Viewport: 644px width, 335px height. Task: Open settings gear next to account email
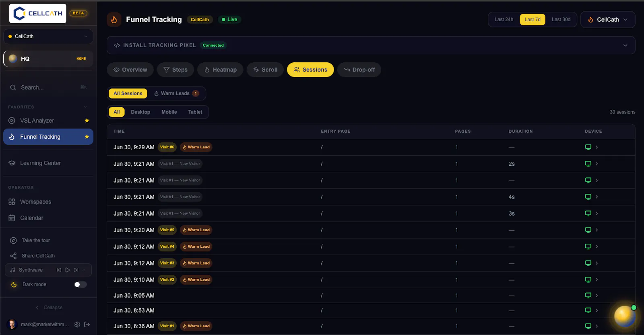pyautogui.click(x=77, y=325)
